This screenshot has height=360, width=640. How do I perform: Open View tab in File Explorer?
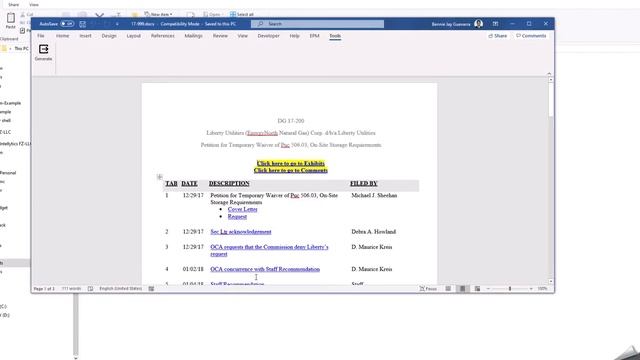pyautogui.click(x=34, y=4)
